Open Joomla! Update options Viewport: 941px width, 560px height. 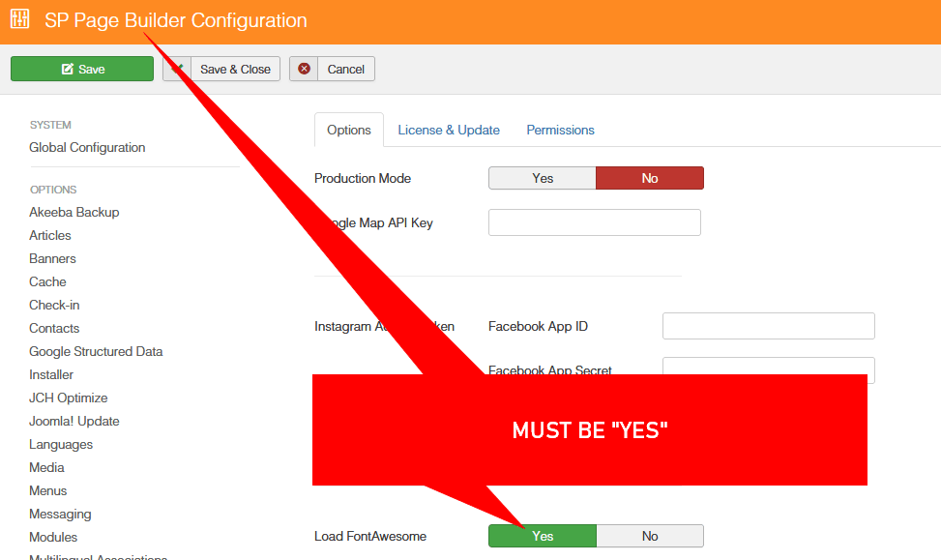[x=74, y=422]
